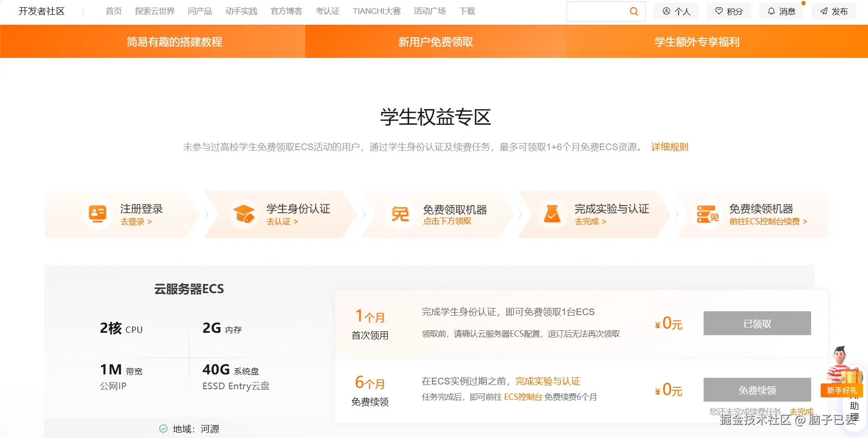Viewport: 868px width, 438px height.
Task: Click the 去登录 link
Action: tap(136, 221)
